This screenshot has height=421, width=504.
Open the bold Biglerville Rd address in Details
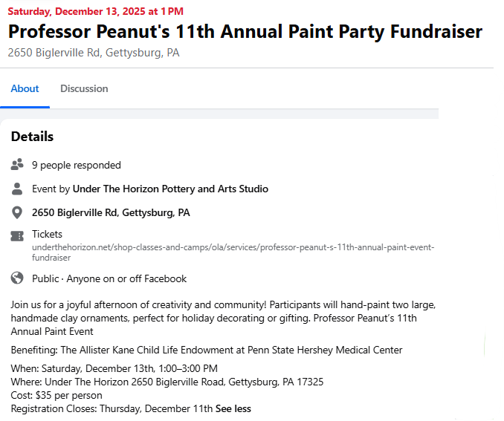pos(111,213)
